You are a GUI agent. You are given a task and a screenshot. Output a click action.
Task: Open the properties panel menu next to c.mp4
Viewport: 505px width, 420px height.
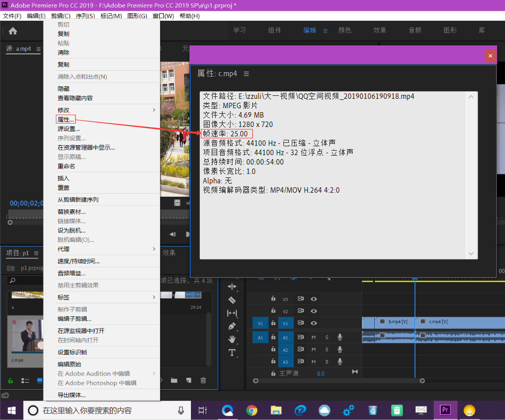(246, 74)
